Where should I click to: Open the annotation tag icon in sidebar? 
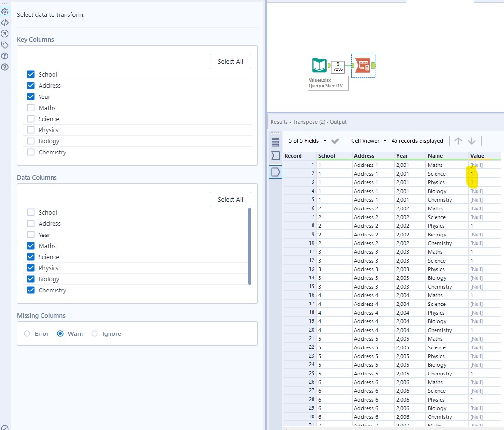(x=5, y=44)
